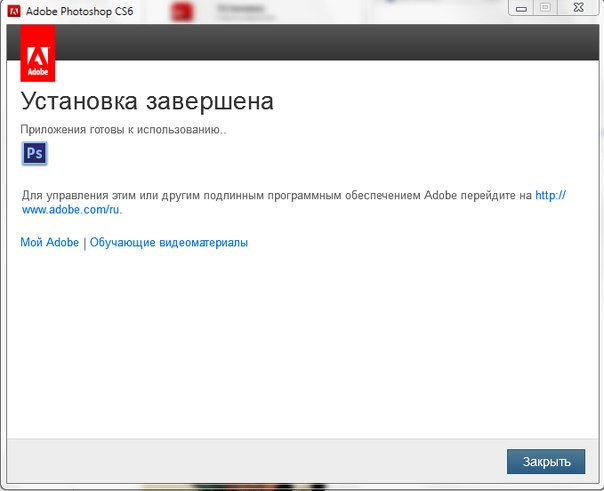The height and width of the screenshot is (491, 604).
Task: Open Обучающие видеоматериалы link
Action: pyautogui.click(x=169, y=243)
